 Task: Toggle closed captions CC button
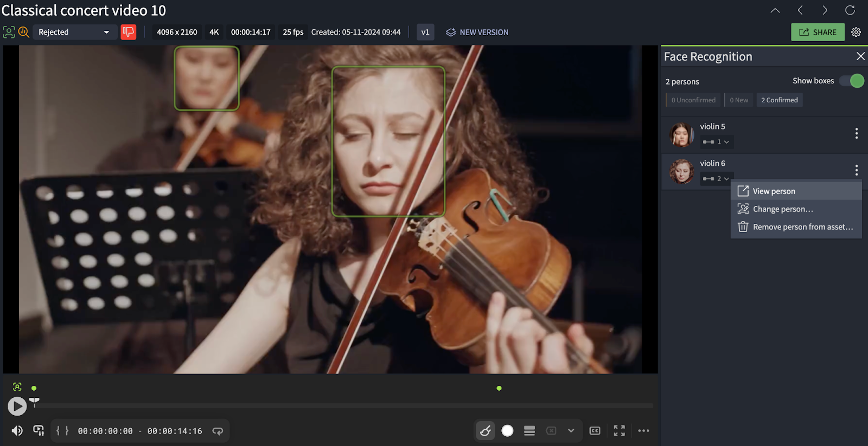tap(595, 431)
